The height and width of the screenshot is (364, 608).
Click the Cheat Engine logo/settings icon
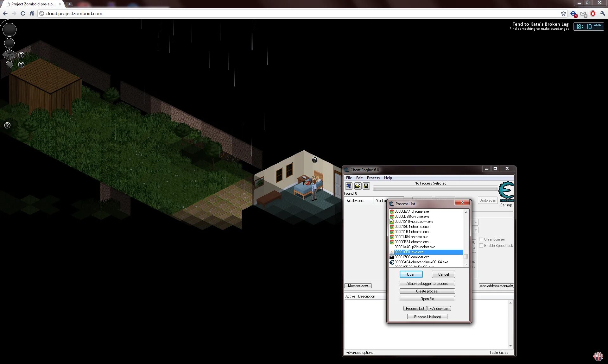point(506,191)
